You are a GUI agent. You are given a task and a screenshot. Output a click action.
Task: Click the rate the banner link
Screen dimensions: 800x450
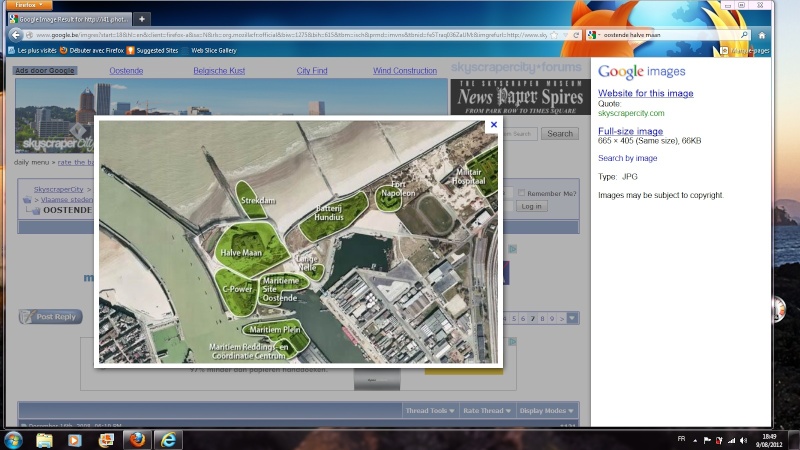tap(76, 162)
